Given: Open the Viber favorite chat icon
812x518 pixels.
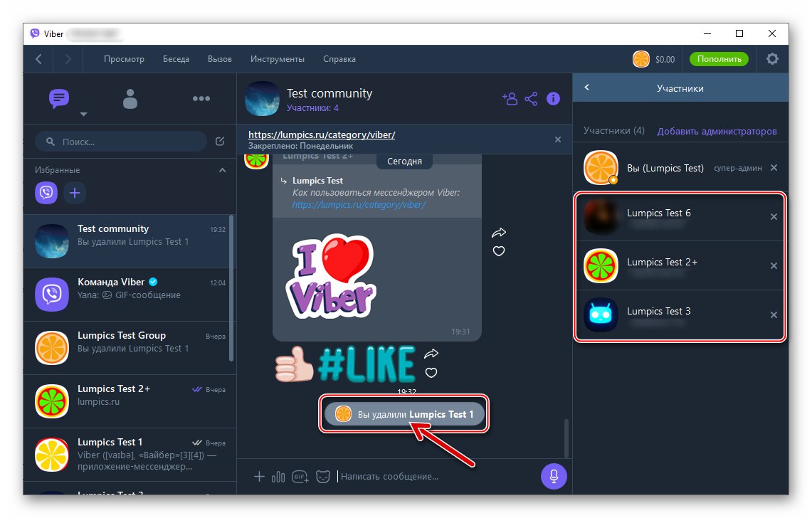Looking at the screenshot, I should (46, 193).
